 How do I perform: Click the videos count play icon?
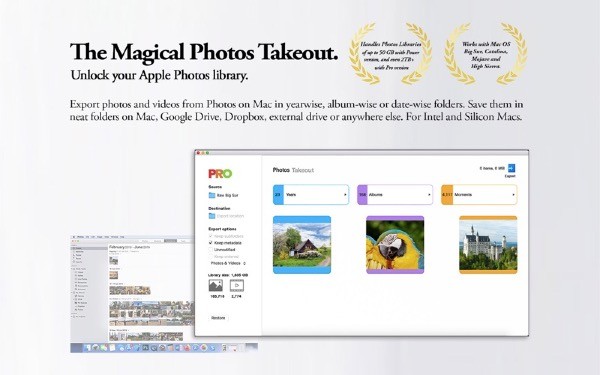click(x=237, y=285)
